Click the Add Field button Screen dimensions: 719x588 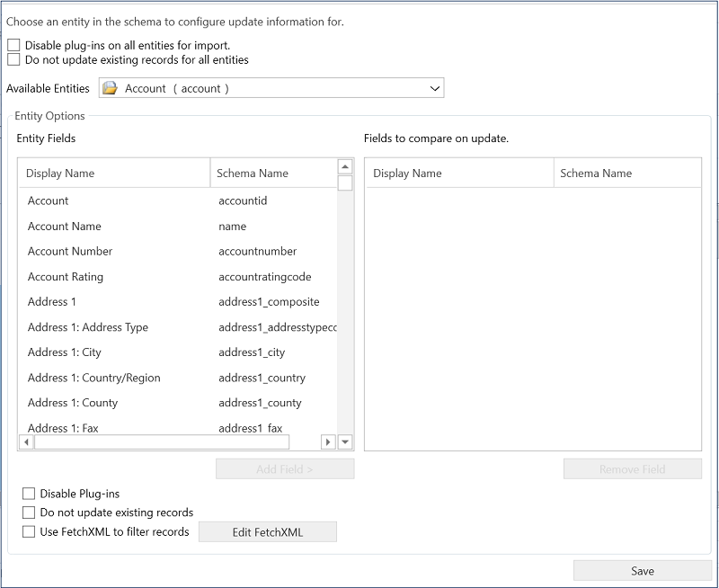pos(284,468)
